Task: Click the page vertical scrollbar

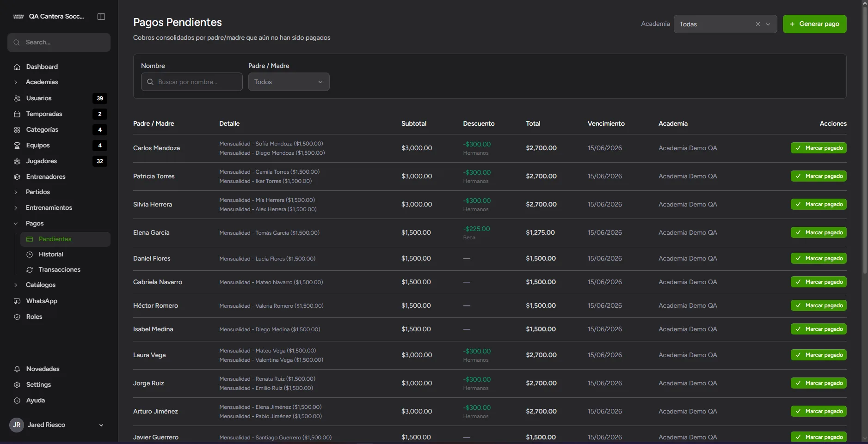Action: [x=865, y=140]
